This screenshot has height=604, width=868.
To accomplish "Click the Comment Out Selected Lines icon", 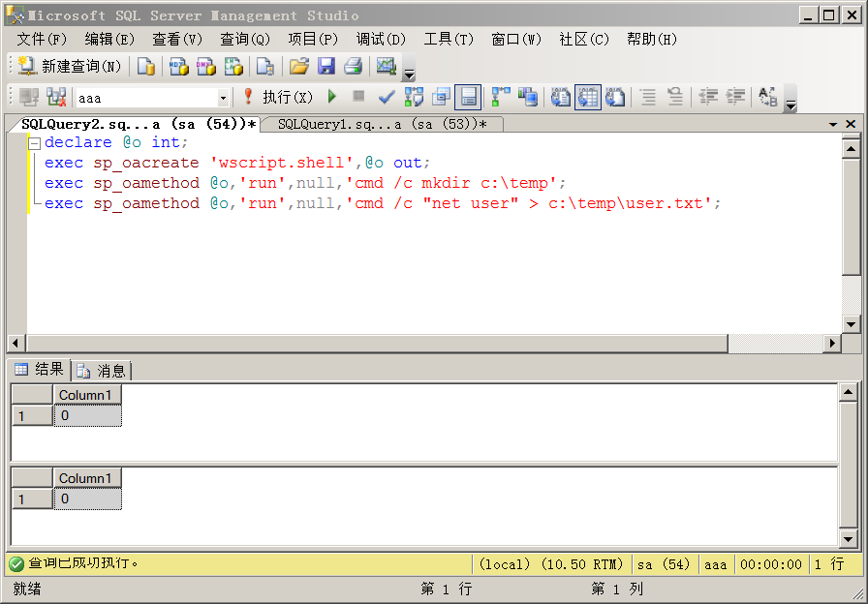I will tap(648, 98).
